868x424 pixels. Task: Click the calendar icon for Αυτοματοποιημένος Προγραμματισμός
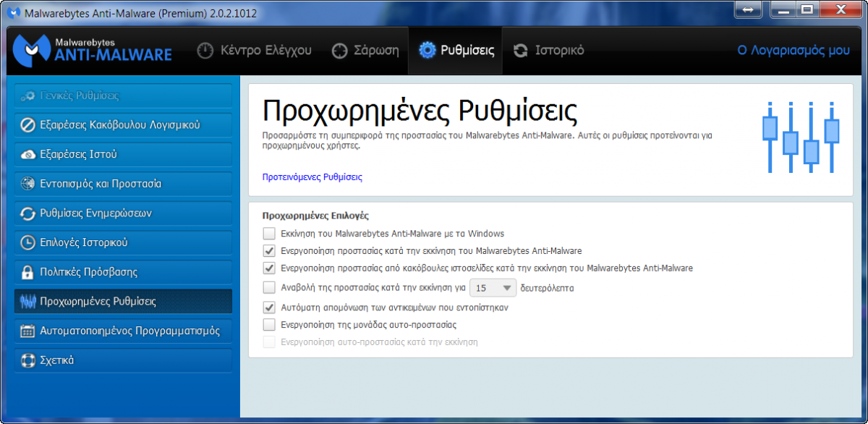27,331
